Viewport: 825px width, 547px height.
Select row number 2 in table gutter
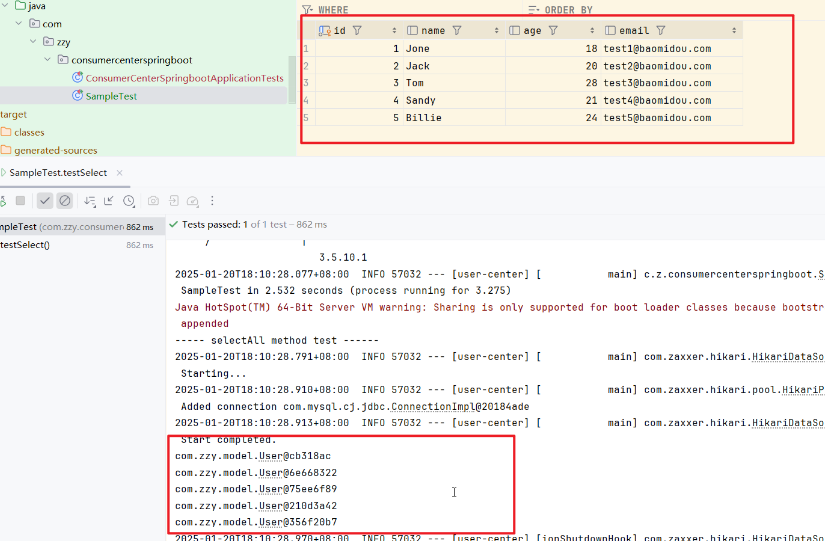coord(307,66)
